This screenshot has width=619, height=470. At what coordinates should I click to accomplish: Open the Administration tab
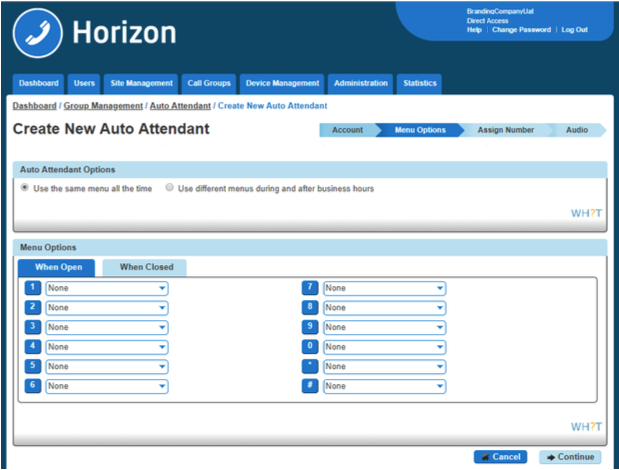coord(361,84)
